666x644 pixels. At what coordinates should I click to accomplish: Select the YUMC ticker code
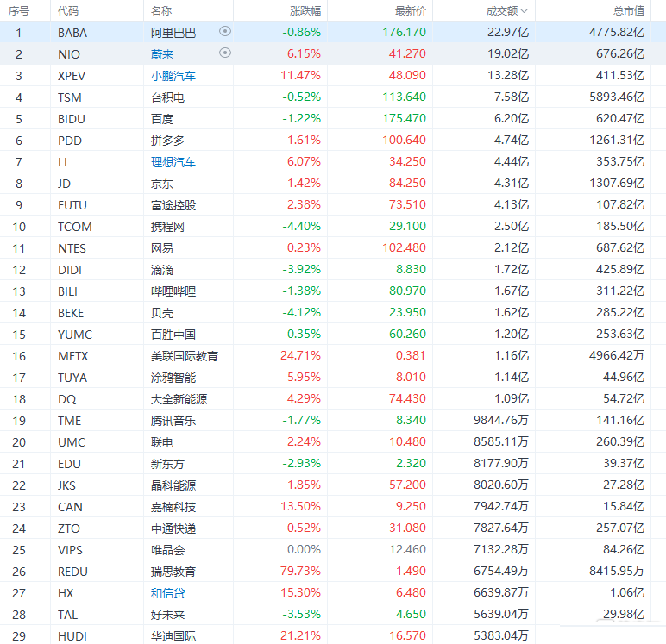point(75,335)
